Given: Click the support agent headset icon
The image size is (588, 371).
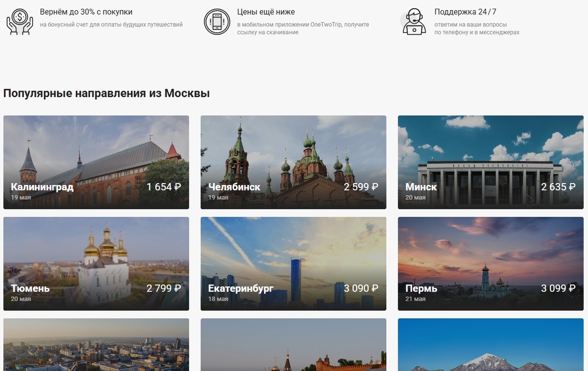Looking at the screenshot, I should [414, 22].
